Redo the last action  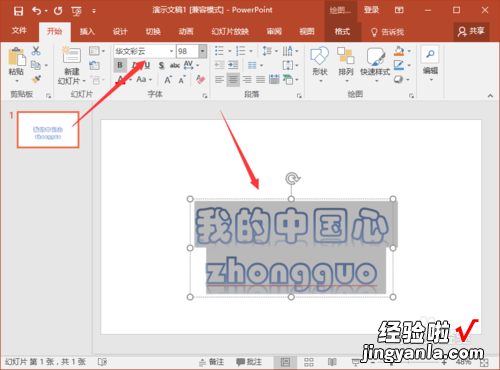click(58, 11)
